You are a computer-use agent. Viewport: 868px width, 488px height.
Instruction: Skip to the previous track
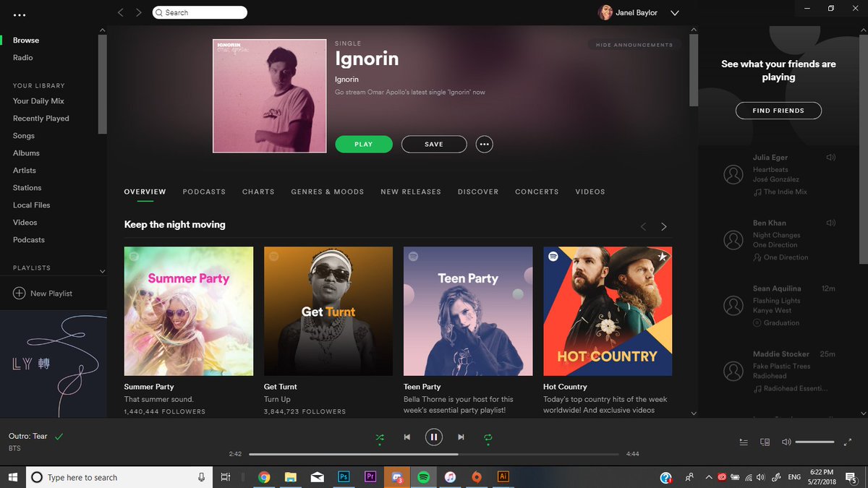(x=407, y=437)
